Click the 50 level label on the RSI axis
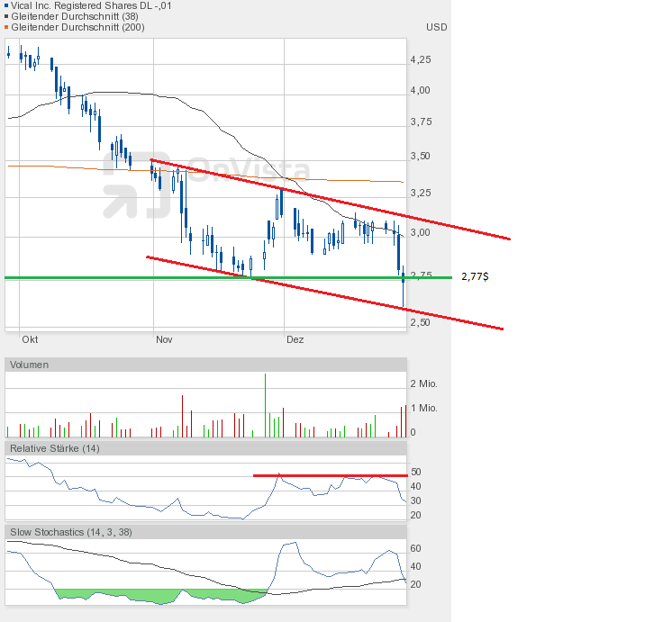 pos(415,472)
